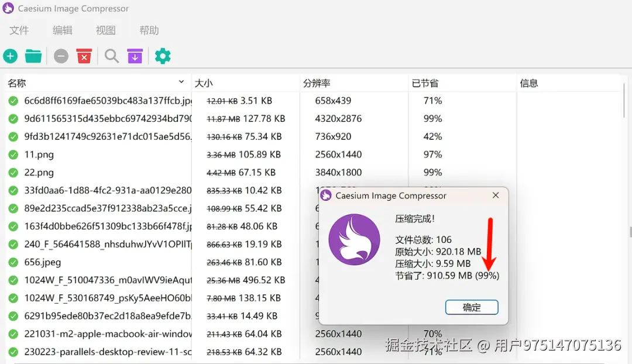Click the Caesium logo in the title bar
The width and height of the screenshot is (632, 364).
(x=8, y=8)
